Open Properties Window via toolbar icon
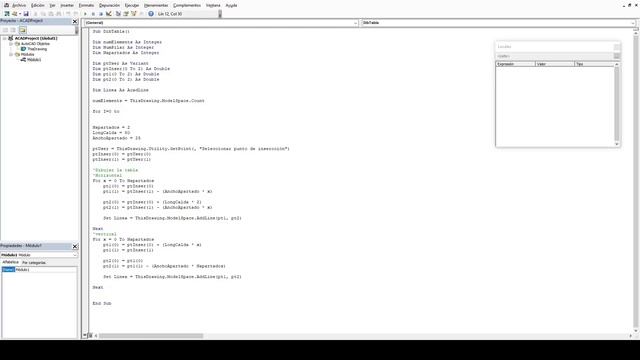This screenshot has height=360, width=640. pyautogui.click(x=126, y=14)
